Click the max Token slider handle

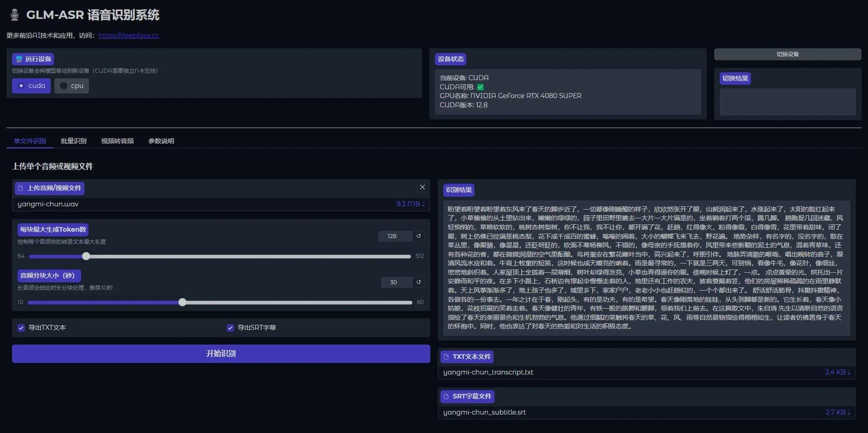pyautogui.click(x=86, y=256)
